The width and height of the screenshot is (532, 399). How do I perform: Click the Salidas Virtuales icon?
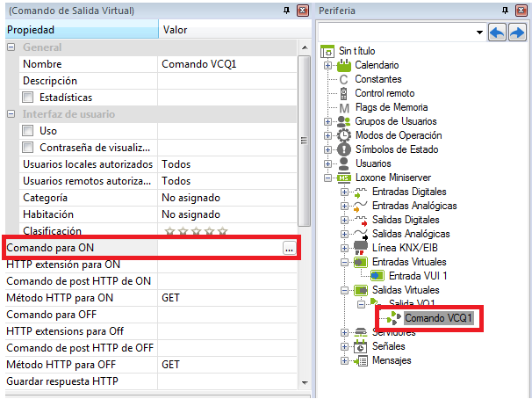point(361,290)
